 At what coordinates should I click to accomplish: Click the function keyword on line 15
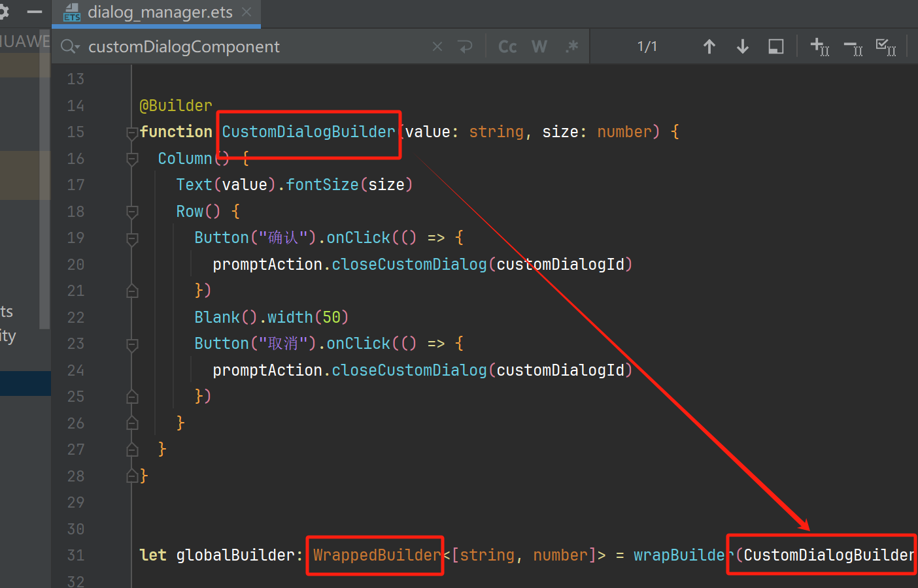click(176, 132)
